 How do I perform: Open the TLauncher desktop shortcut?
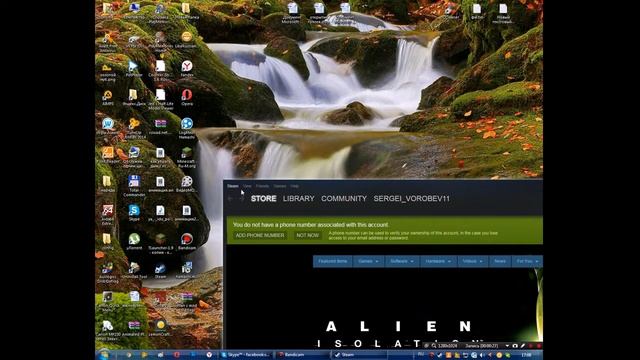click(x=160, y=244)
